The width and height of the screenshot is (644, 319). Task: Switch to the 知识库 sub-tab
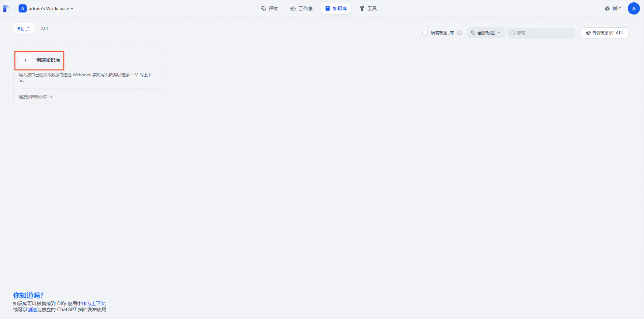point(24,29)
